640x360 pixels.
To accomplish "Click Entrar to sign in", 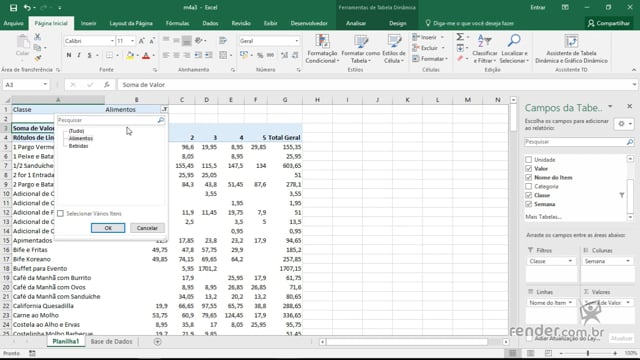I will pos(538,7).
